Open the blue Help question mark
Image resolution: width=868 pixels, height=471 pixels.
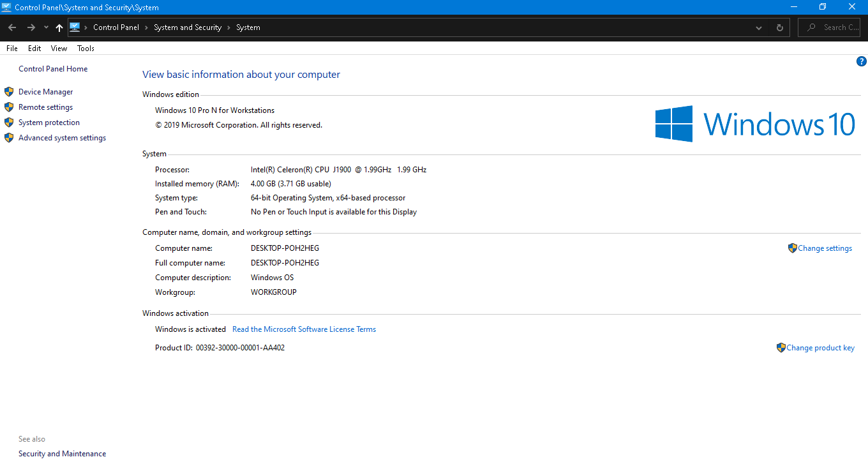[861, 62]
